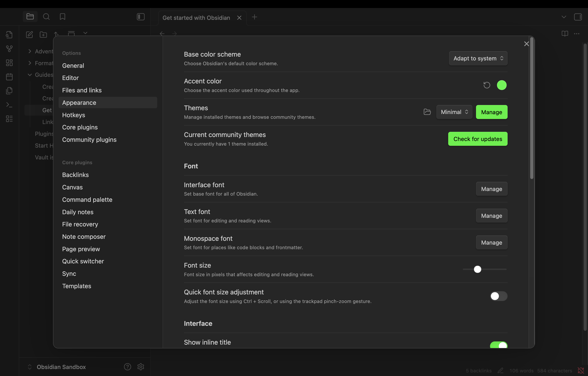The height and width of the screenshot is (376, 588).
Task: Click the settings gear icon
Action: [x=141, y=366]
